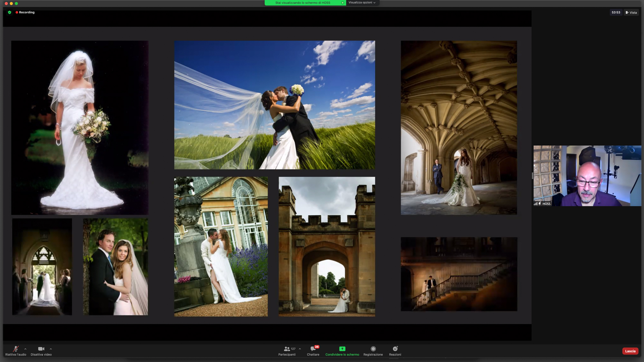Click the green encryption shield icon
The height and width of the screenshot is (362, 644).
coord(10,13)
